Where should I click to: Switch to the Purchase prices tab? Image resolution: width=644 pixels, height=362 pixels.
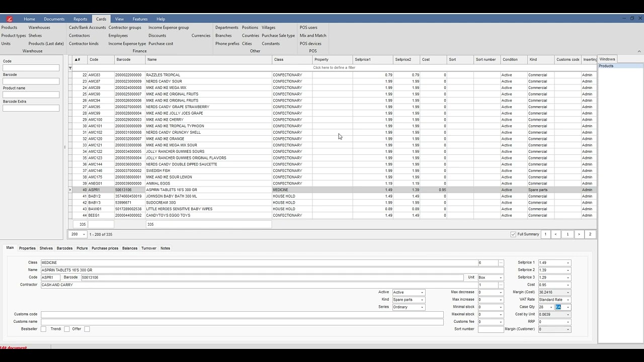(x=105, y=248)
